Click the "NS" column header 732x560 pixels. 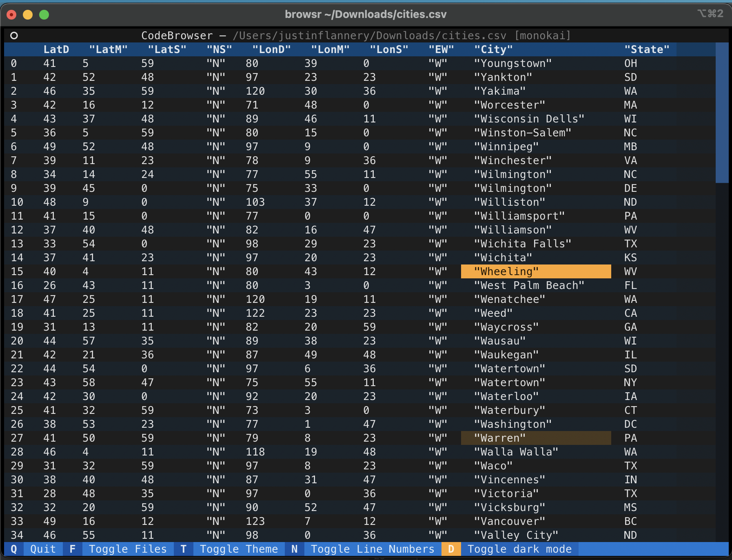220,49
